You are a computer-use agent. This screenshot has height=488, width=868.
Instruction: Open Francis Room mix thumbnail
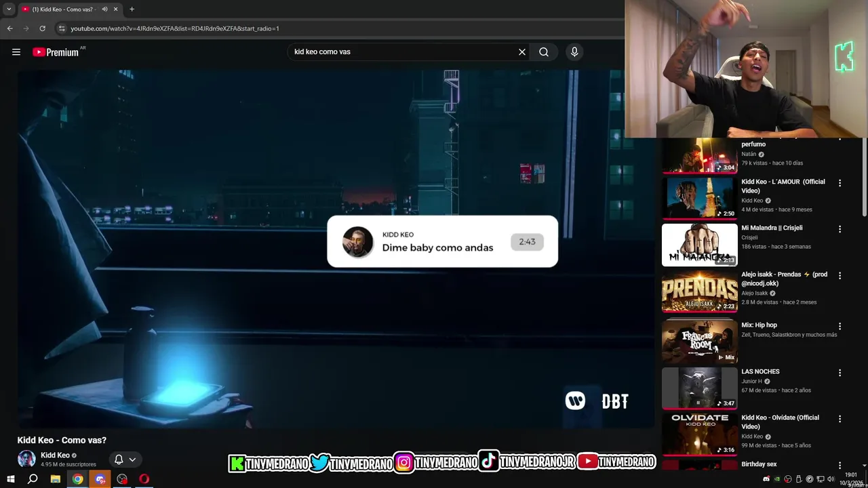[x=699, y=342]
